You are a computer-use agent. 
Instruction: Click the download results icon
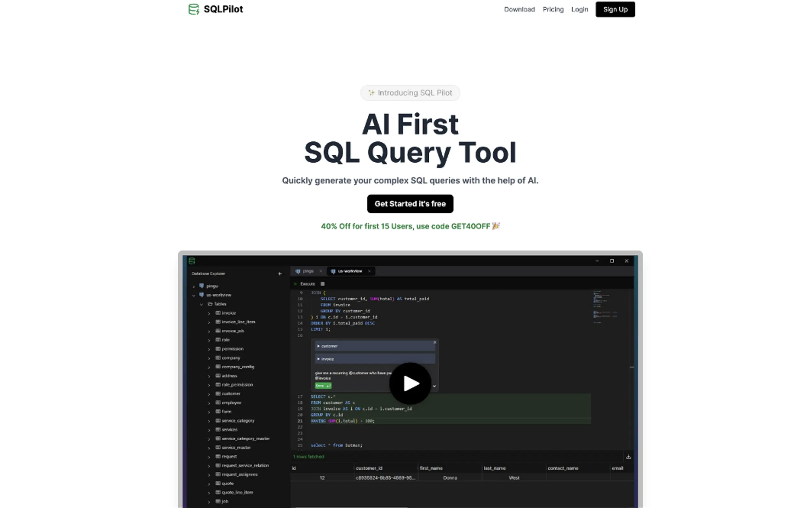[x=628, y=457]
